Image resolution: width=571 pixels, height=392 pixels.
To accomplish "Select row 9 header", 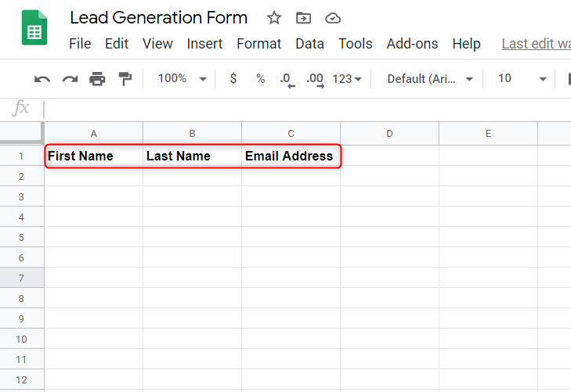I will pos(21,319).
